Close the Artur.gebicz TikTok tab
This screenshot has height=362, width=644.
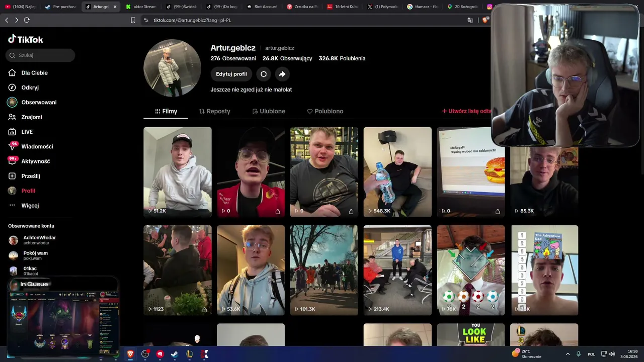coord(115,7)
